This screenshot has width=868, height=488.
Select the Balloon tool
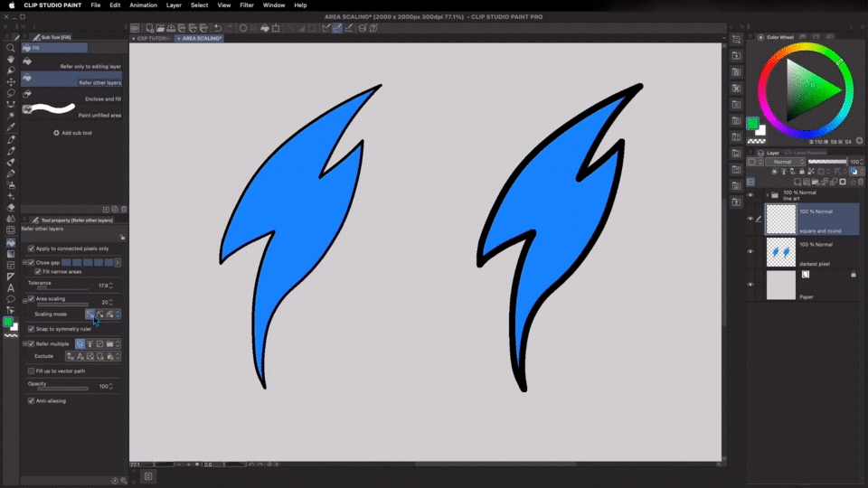point(11,299)
